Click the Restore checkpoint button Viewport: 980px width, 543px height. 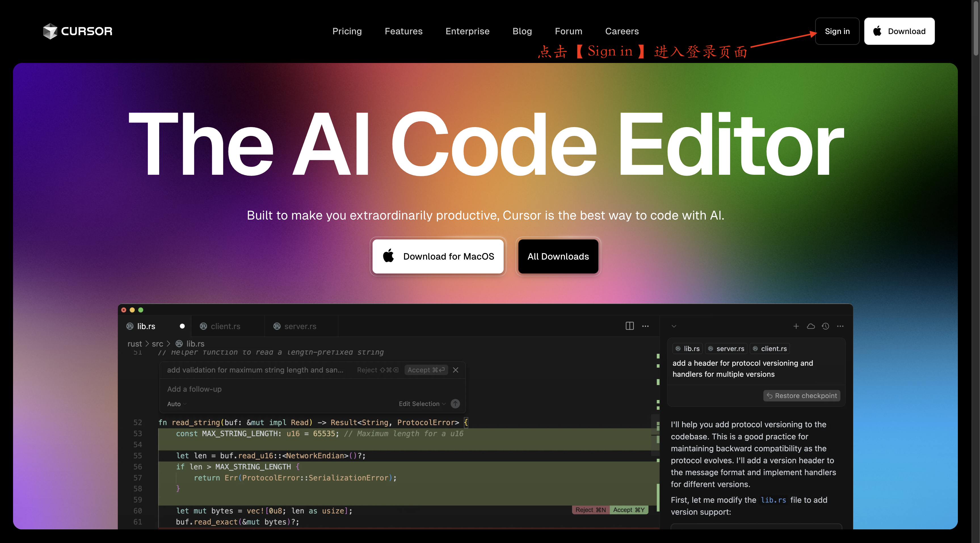(x=802, y=396)
